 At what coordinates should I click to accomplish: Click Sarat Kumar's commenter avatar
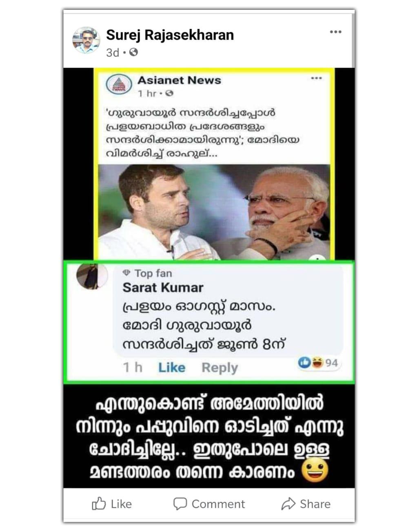[x=92, y=276]
